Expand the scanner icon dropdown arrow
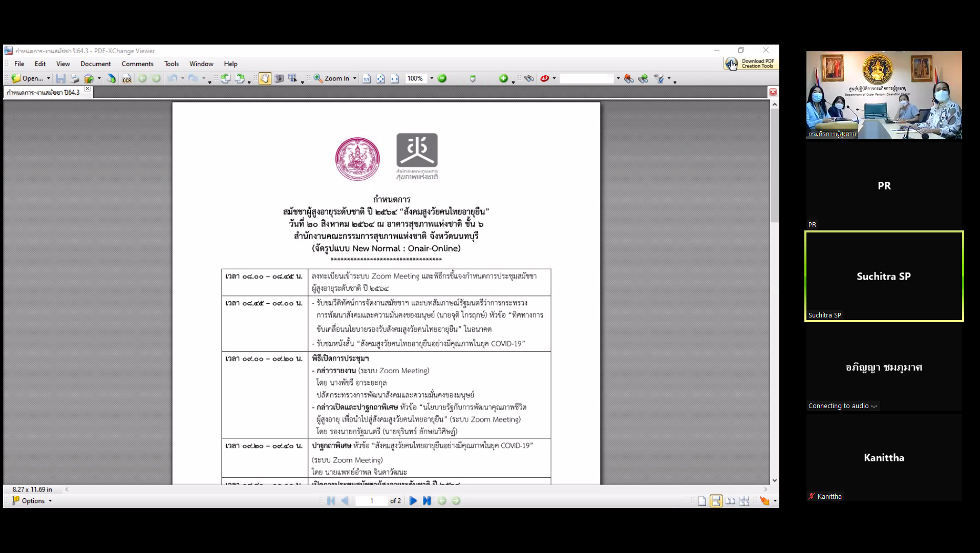 point(99,78)
